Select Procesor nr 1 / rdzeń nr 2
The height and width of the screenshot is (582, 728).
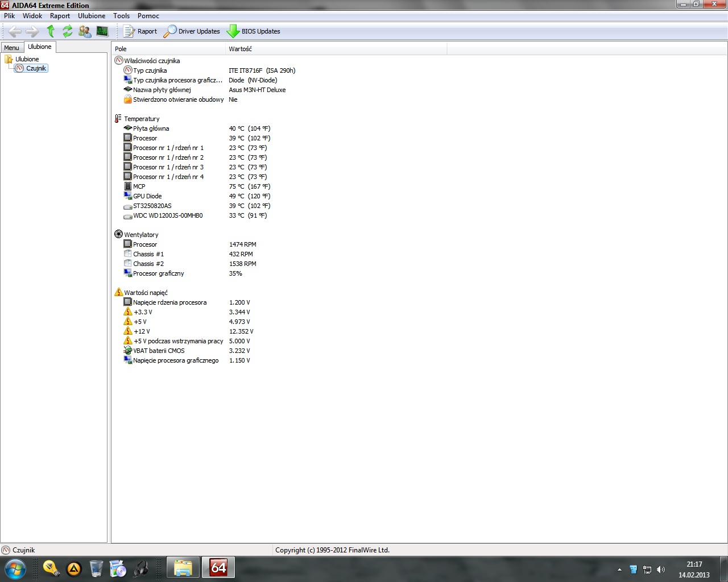pyautogui.click(x=195, y=157)
